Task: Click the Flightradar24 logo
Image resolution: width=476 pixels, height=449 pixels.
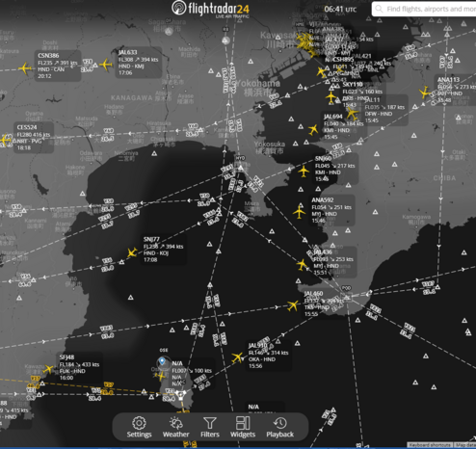Action: 211,9
